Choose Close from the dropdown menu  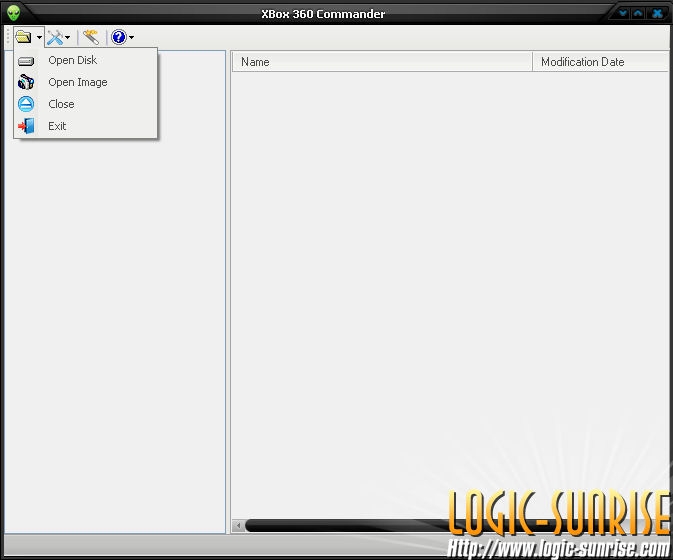[x=85, y=104]
